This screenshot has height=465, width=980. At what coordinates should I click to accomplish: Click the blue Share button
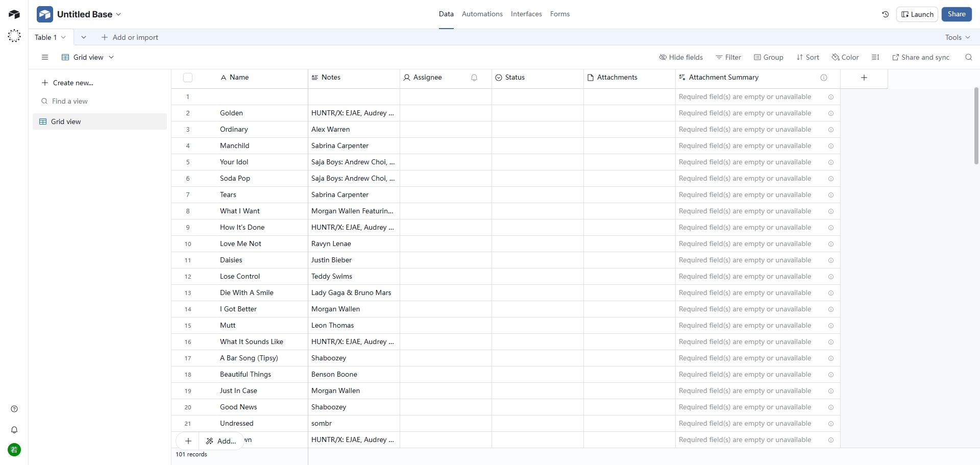coord(956,14)
